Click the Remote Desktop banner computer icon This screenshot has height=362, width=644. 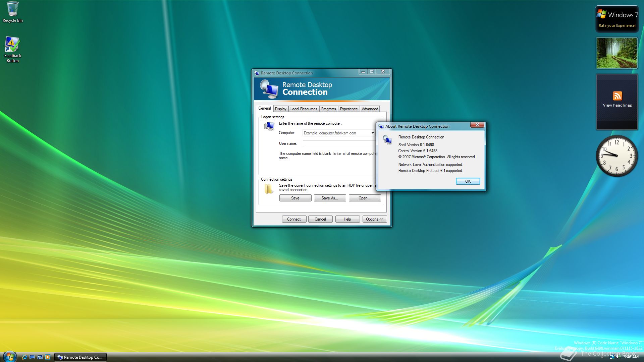tap(269, 89)
